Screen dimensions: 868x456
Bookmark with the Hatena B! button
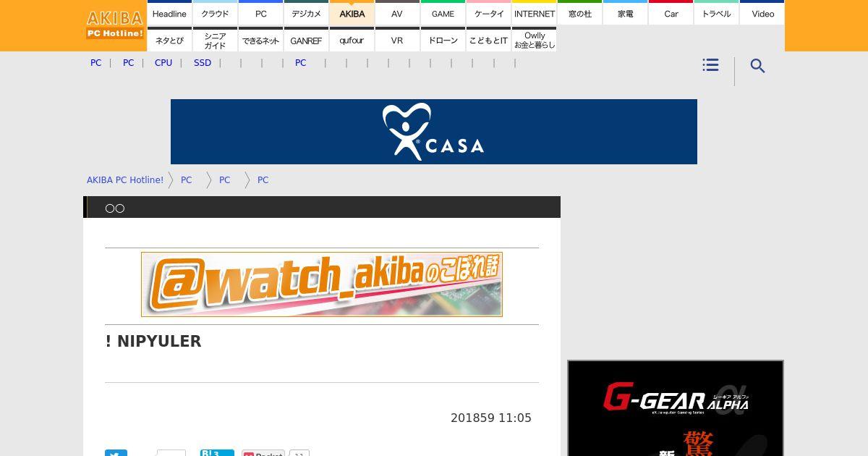(x=217, y=453)
